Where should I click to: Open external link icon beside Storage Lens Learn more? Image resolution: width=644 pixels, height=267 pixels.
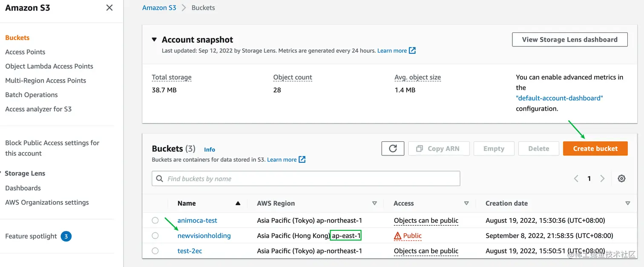[412, 51]
